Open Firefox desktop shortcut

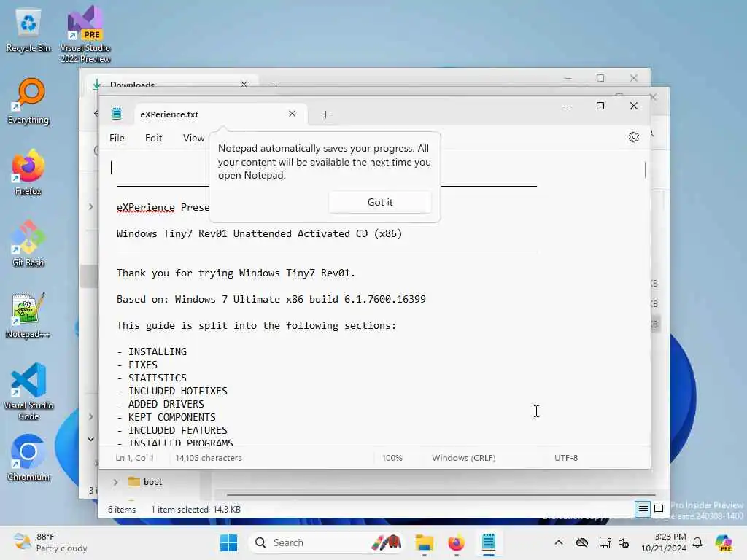28,172
